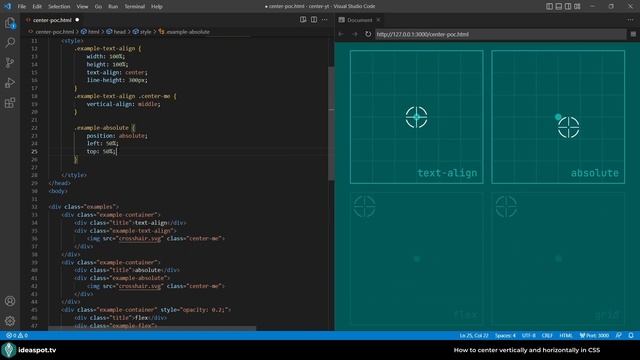The width and height of the screenshot is (640, 360).
Task: Click the editor horizontal scrollbar
Action: [152, 328]
